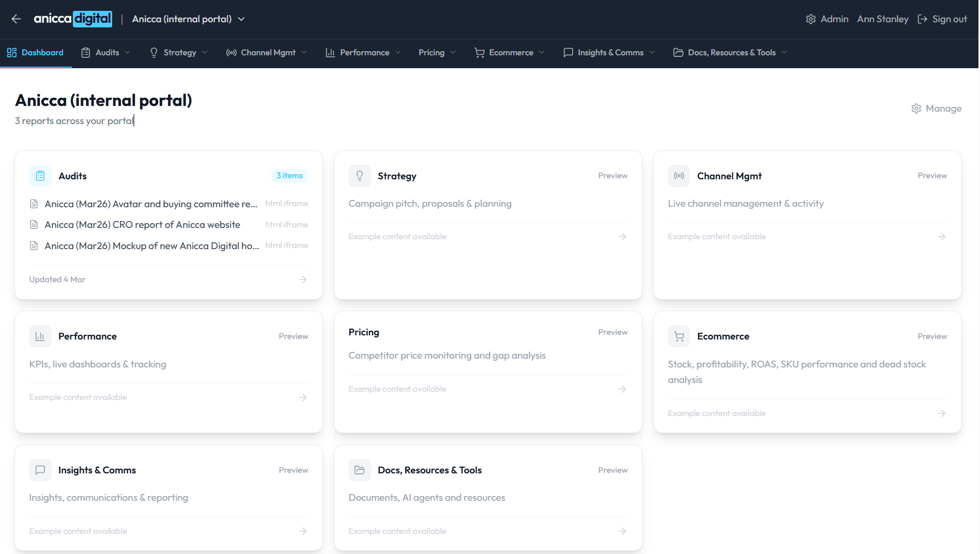Click Preview label on the Performance card
This screenshot has width=980, height=554.
click(293, 336)
